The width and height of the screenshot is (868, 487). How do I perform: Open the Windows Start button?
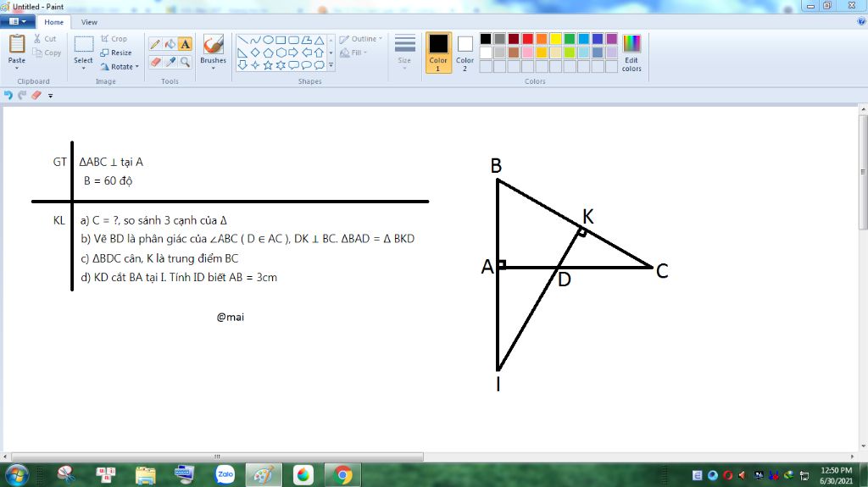click(x=17, y=475)
